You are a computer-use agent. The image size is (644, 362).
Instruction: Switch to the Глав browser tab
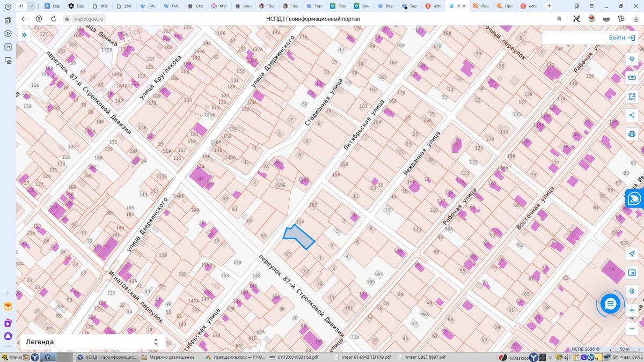coord(339,5)
